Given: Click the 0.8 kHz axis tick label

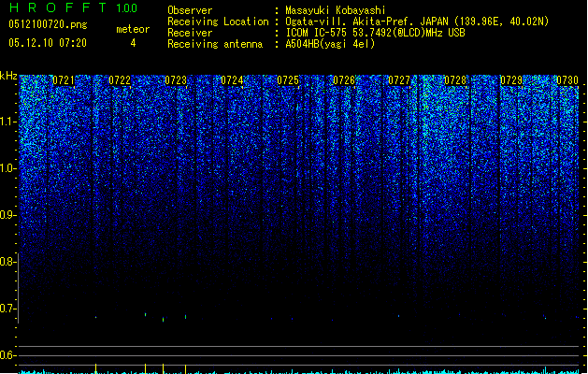Looking at the screenshot, I should point(7,262).
